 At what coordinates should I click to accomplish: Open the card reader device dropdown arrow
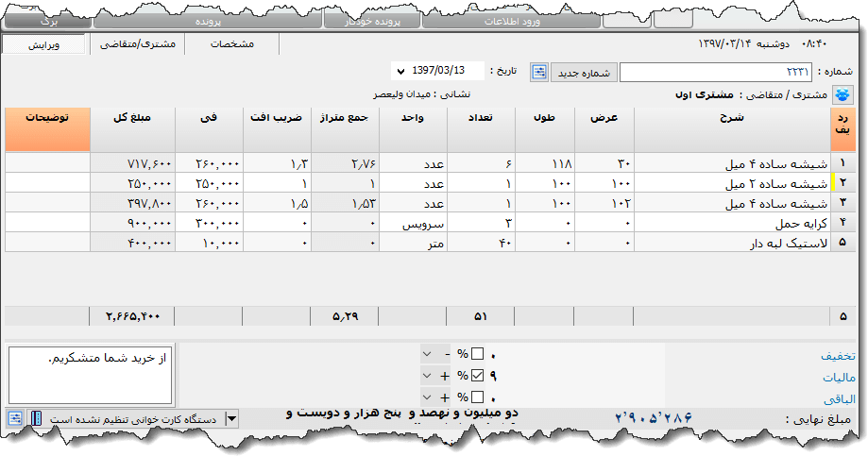pyautogui.click(x=232, y=418)
